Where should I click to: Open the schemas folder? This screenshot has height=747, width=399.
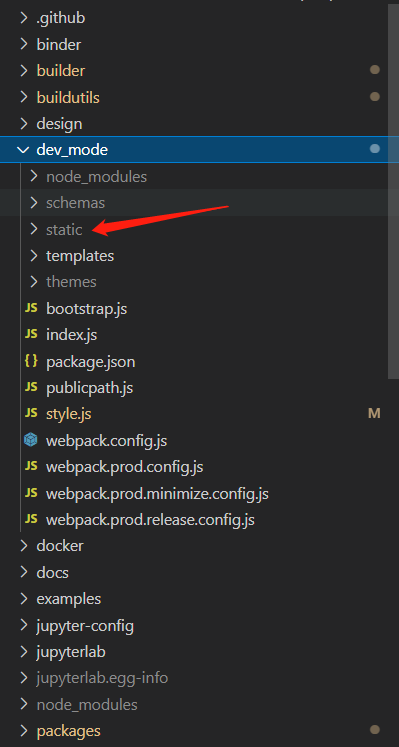pyautogui.click(x=75, y=203)
